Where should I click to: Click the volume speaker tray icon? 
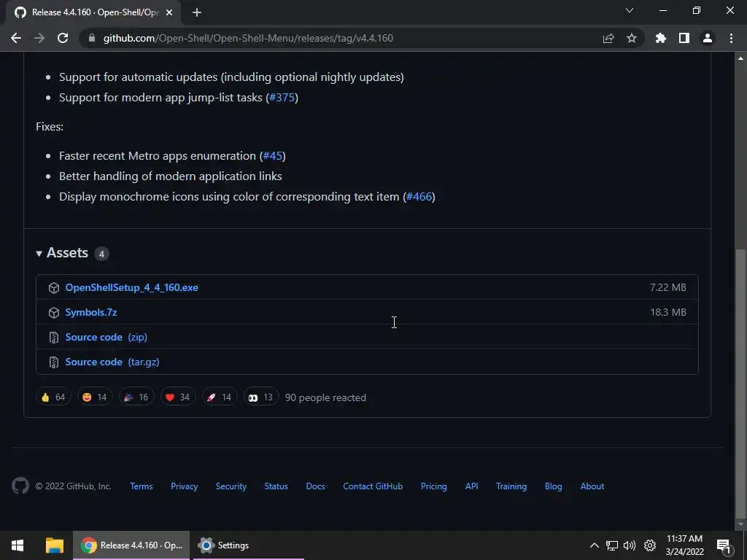click(630, 545)
